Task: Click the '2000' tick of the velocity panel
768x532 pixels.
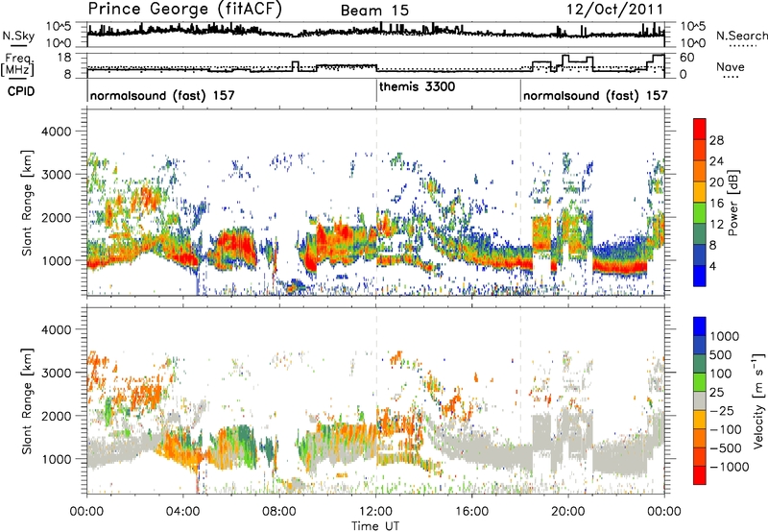Action: pos(56,416)
